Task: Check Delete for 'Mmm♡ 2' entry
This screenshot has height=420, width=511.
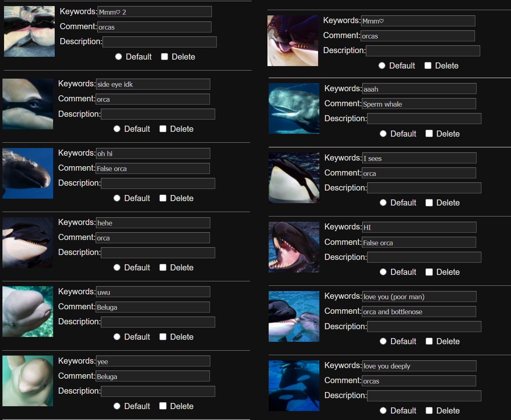Action: [x=165, y=57]
